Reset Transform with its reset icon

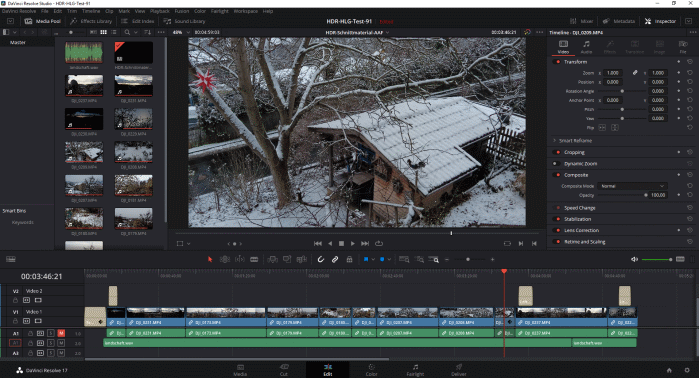pos(690,62)
